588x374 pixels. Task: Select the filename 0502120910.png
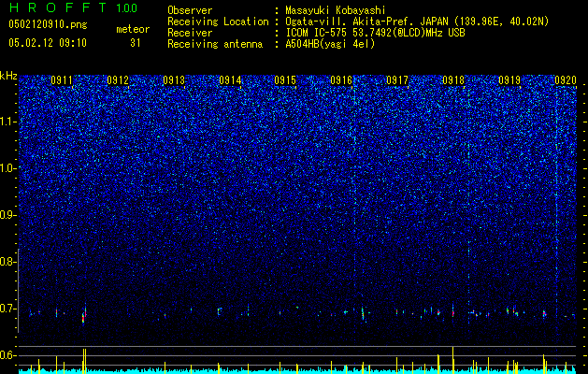tap(48, 24)
